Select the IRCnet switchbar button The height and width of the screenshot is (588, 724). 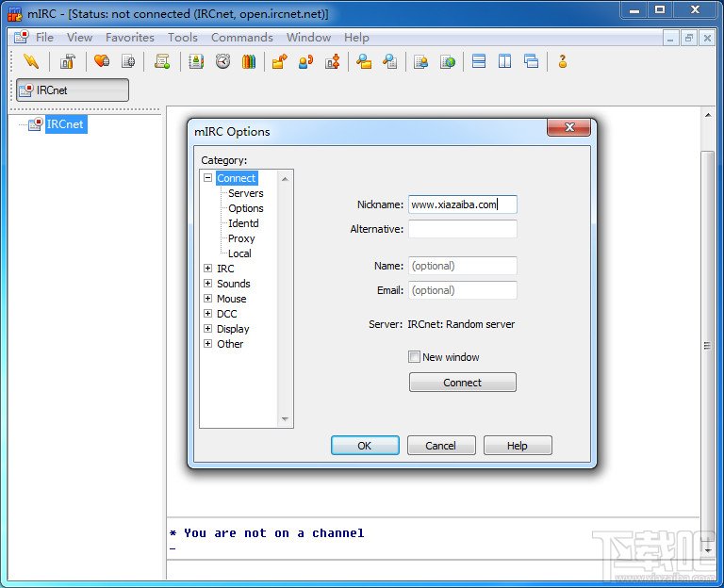pos(73,90)
